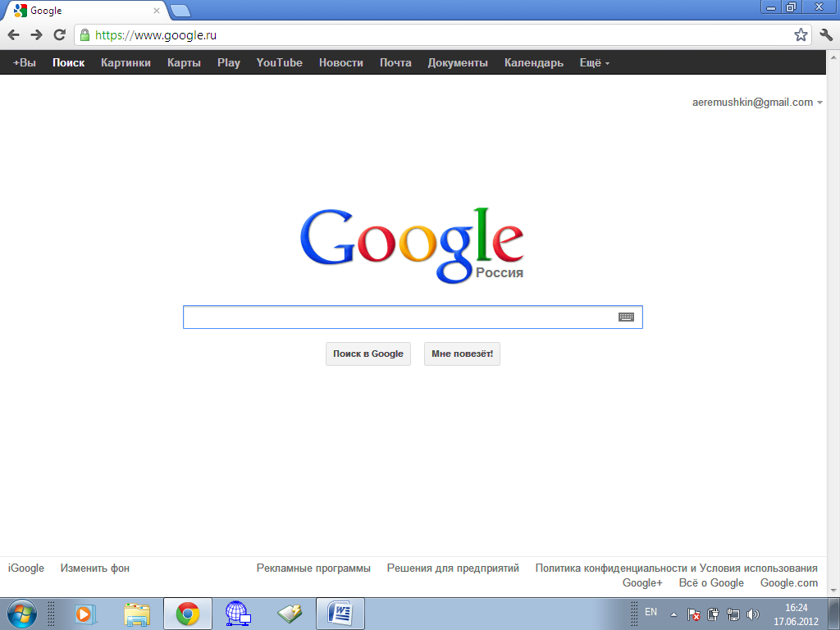Image resolution: width=840 pixels, height=630 pixels.
Task: Click the Мне повезёт! button
Action: pyautogui.click(x=462, y=354)
